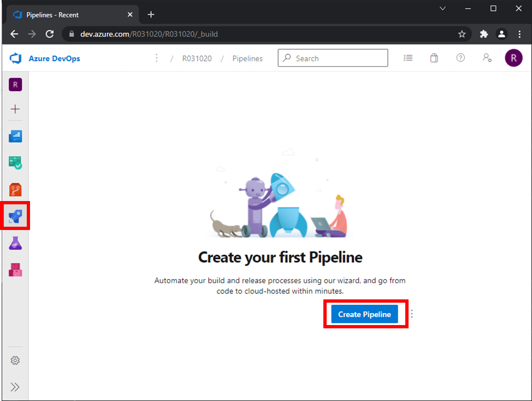Expand the sidebar with double chevron

coord(15,387)
